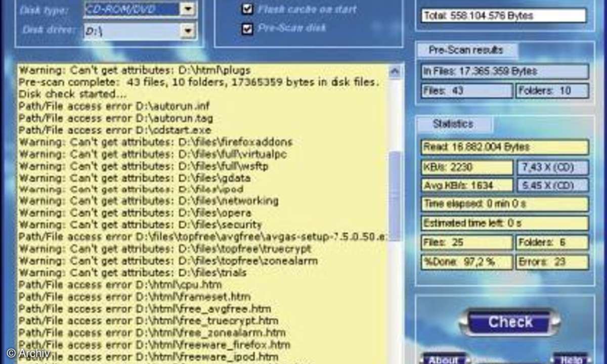
Task: Click the Errors: 23 field
Action: (552, 262)
